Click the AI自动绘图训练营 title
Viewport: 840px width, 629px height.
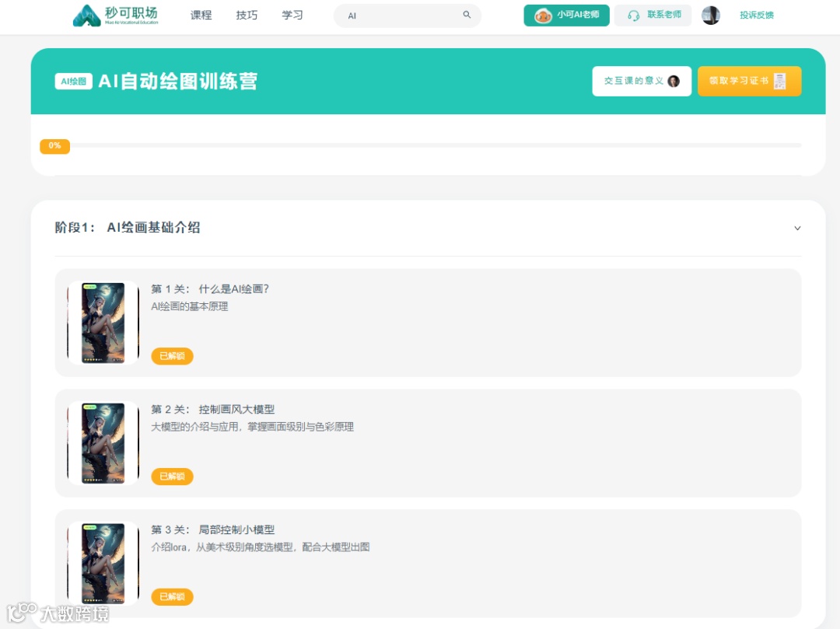[178, 82]
